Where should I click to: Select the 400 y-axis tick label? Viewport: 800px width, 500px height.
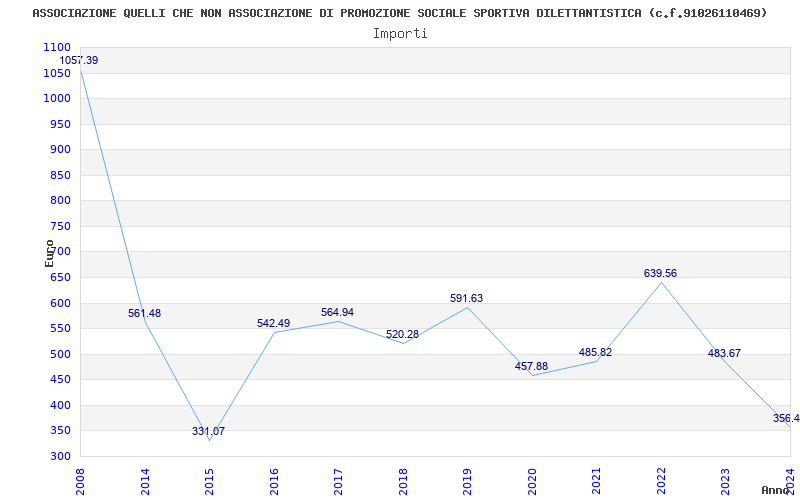pos(60,405)
